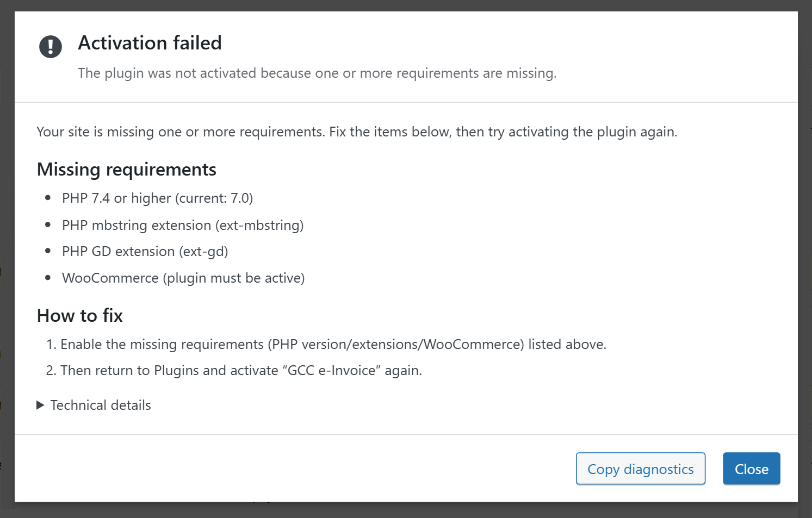The width and height of the screenshot is (812, 518).
Task: Click the "Activation failed" dialog title
Action: (150, 43)
